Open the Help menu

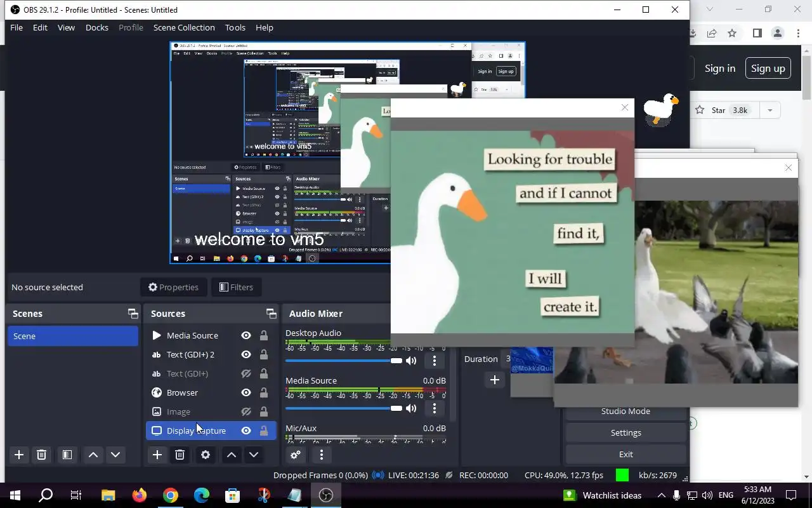point(264,27)
